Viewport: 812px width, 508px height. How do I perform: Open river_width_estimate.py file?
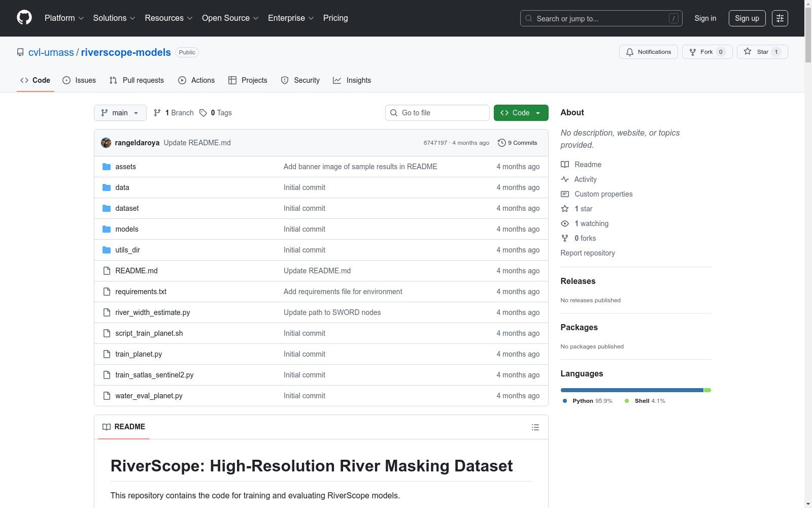coord(153,312)
